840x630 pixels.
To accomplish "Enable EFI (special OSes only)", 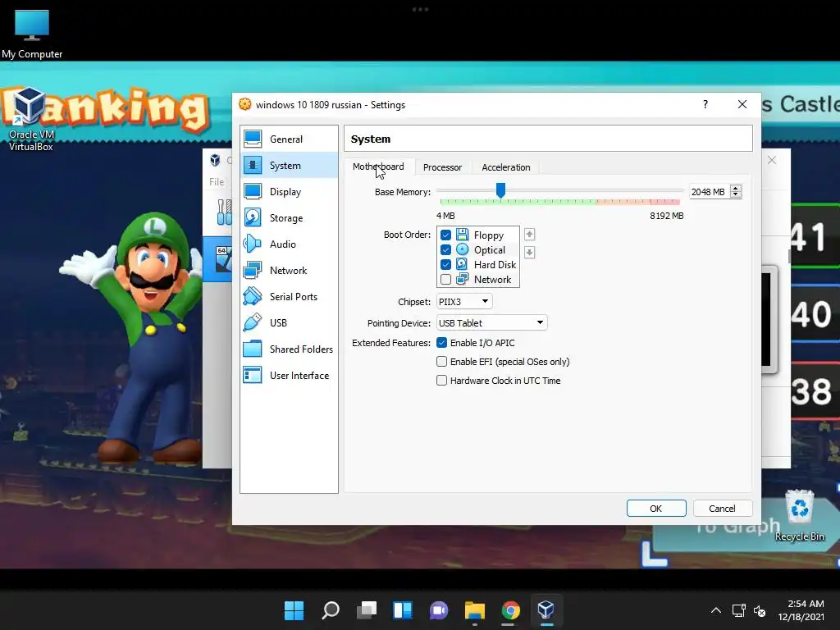I will [442, 362].
